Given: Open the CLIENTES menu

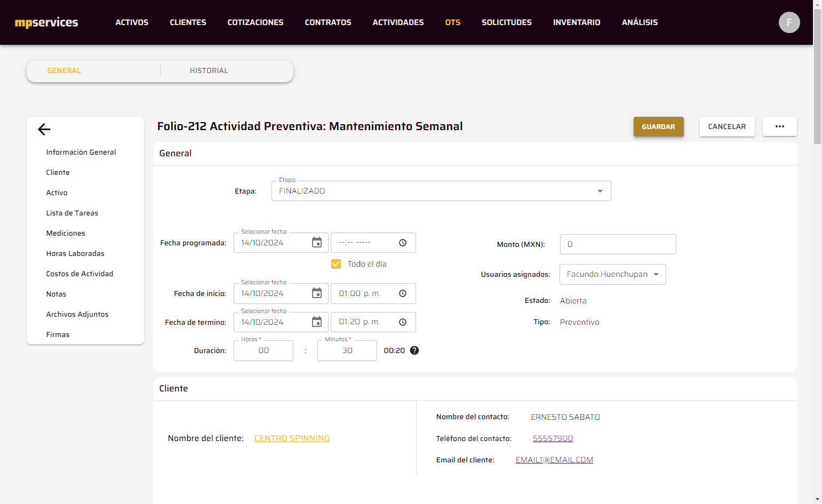Looking at the screenshot, I should 188,22.
